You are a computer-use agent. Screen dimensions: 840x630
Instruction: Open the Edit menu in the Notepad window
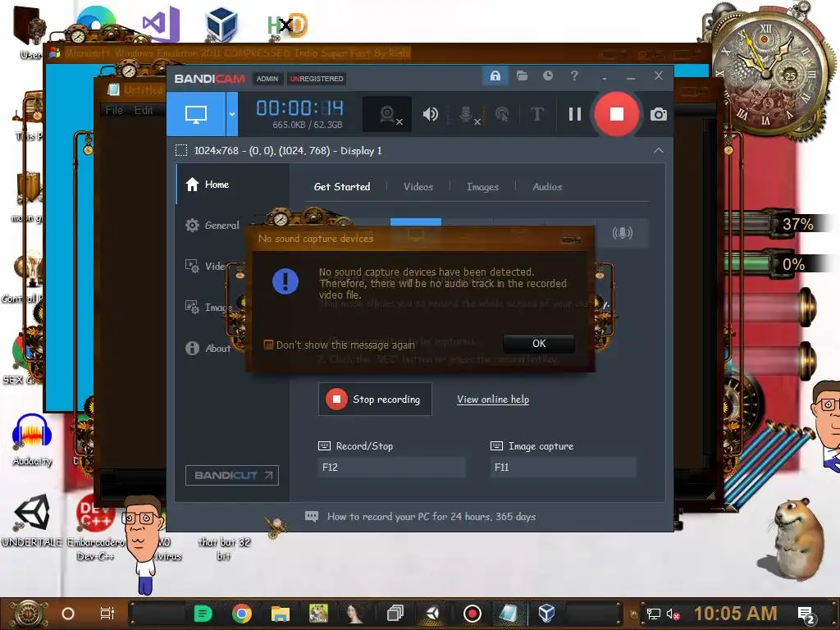(x=144, y=111)
